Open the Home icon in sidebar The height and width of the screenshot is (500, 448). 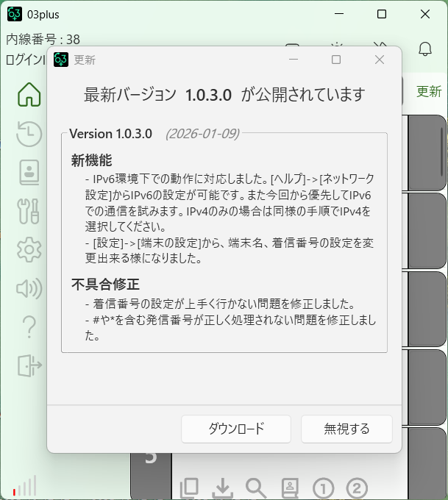click(29, 94)
